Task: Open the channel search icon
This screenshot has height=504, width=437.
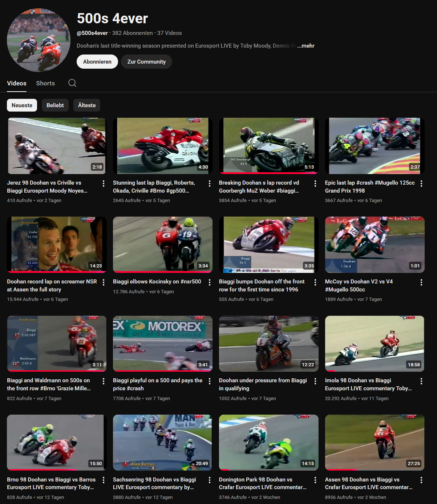Action: point(72,83)
